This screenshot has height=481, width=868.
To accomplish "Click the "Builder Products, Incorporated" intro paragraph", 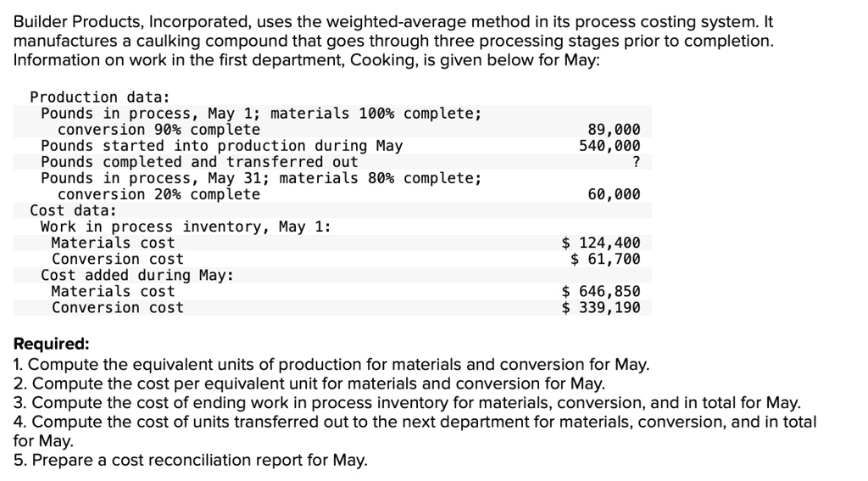I will pyautogui.click(x=394, y=42).
